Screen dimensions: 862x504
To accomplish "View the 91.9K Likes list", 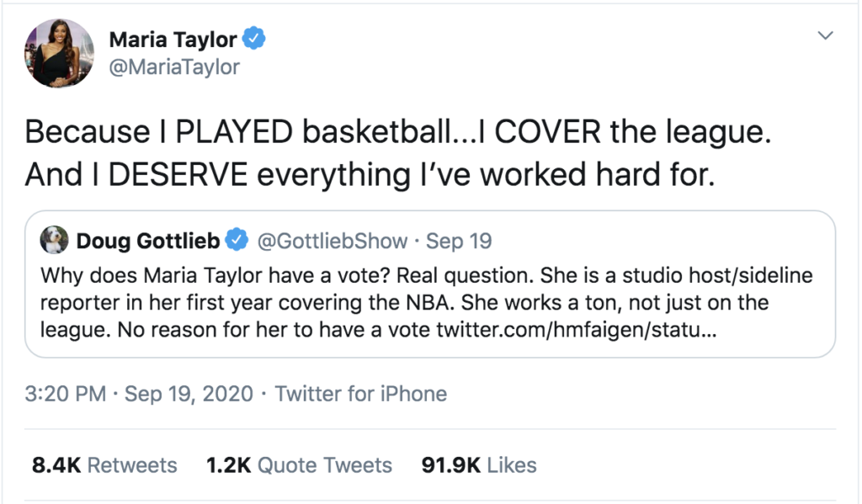I will [x=477, y=465].
